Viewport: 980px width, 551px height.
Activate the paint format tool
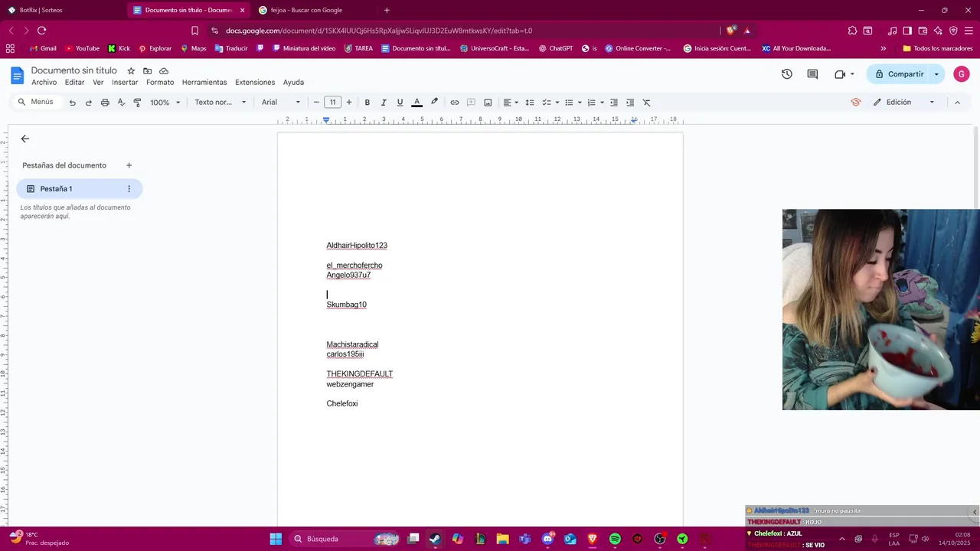pos(137,103)
